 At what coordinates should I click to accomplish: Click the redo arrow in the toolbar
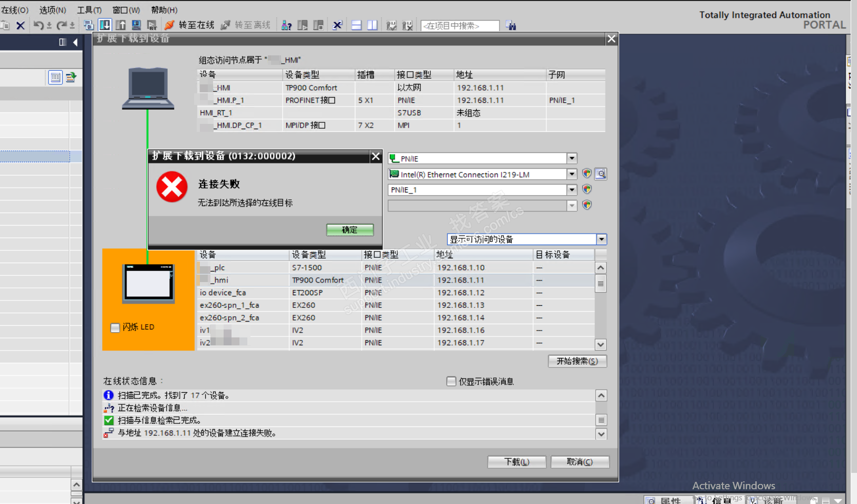[61, 25]
